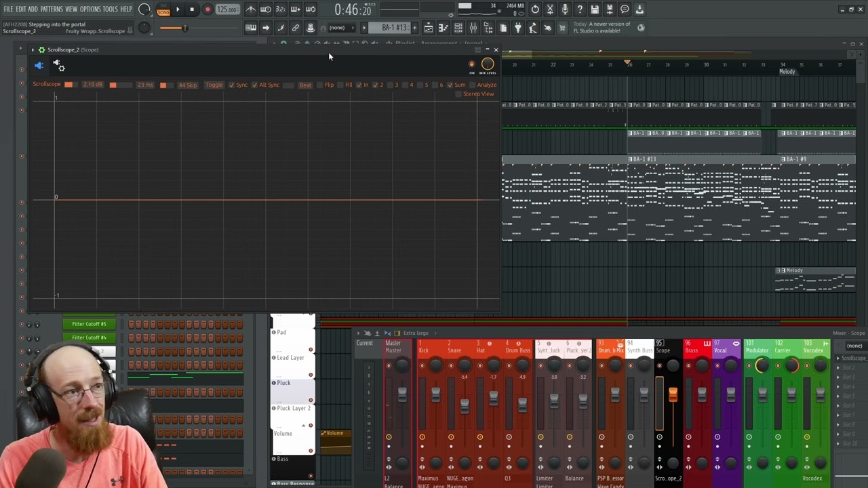Click the question mark help icon
The image size is (868, 488).
click(580, 9)
